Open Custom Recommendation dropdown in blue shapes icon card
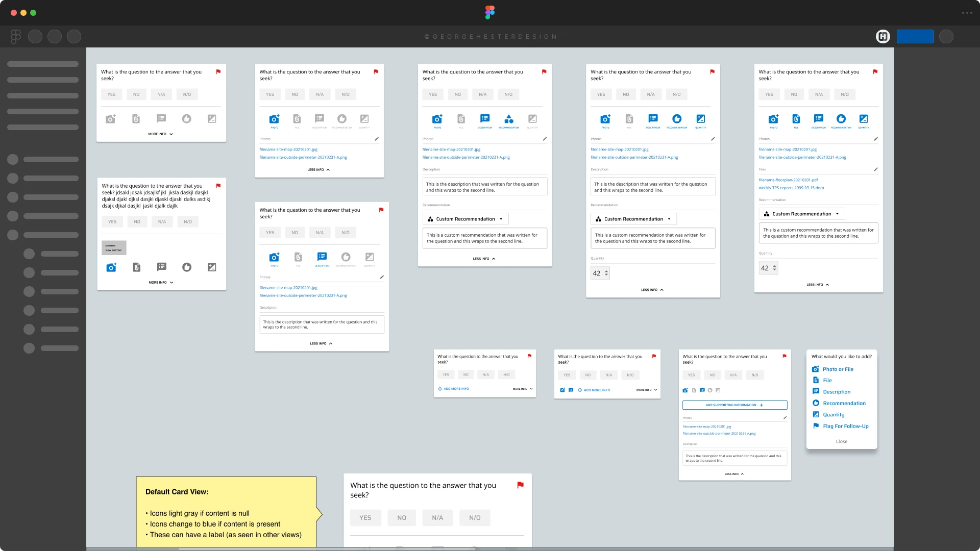The width and height of the screenshot is (980, 551). click(x=465, y=219)
